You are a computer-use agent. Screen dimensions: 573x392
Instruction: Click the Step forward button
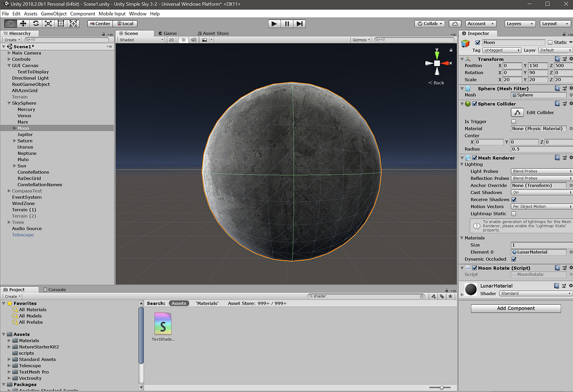[300, 23]
